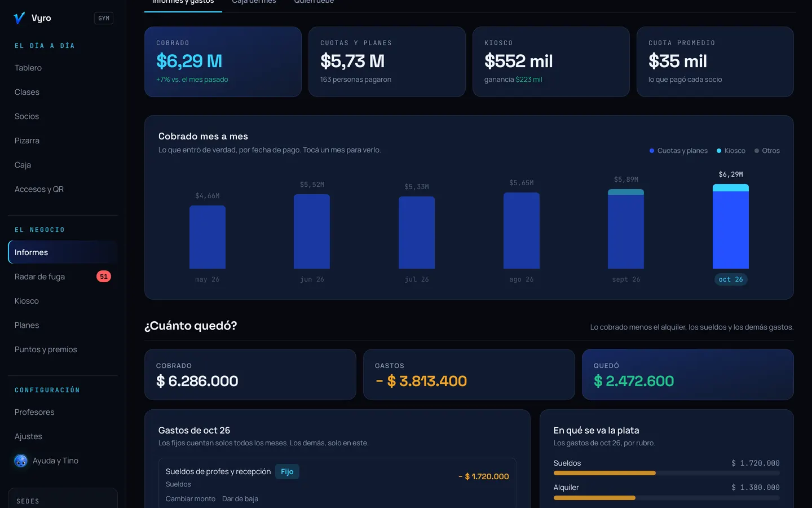Click Dar de baja link

[x=240, y=499]
